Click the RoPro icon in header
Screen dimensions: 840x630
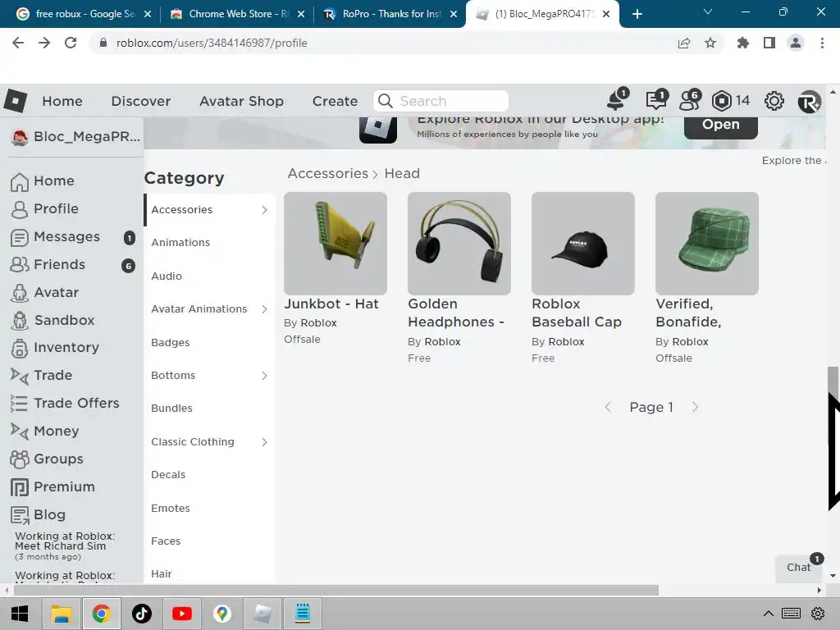pyautogui.click(x=809, y=101)
